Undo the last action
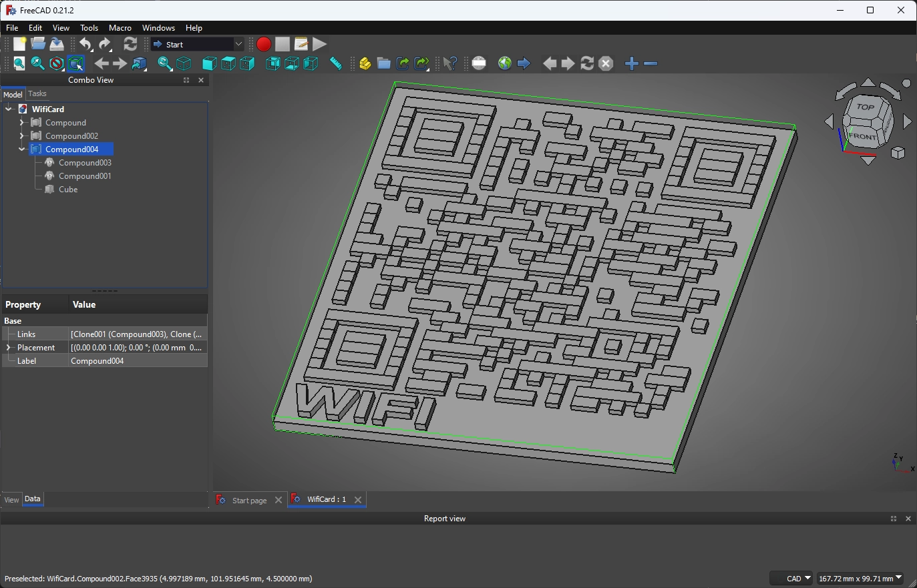 85,44
